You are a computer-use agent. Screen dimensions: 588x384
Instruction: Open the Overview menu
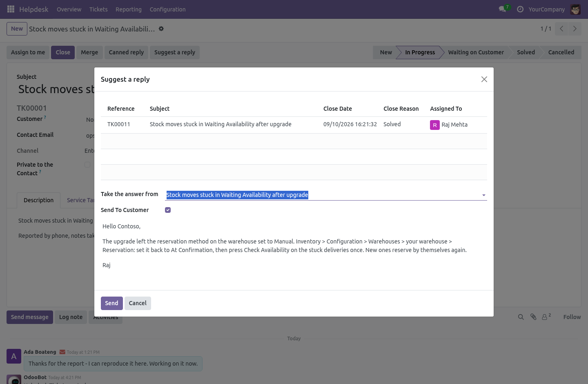click(x=69, y=9)
